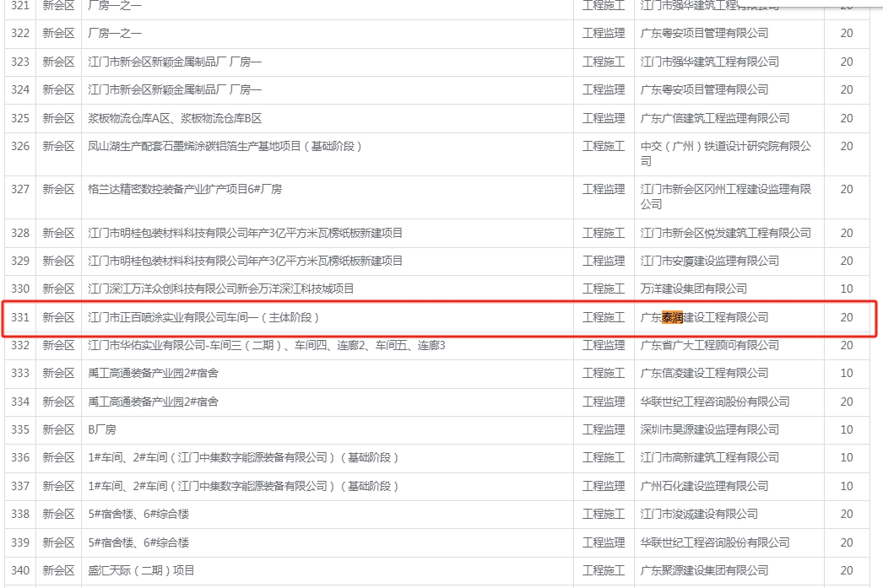Select row number 322 cell
This screenshot has height=588, width=883.
point(20,33)
